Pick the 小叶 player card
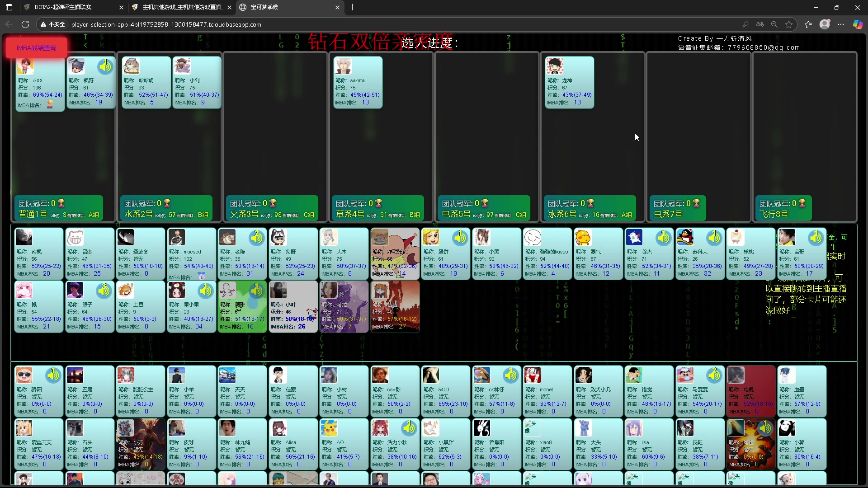The height and width of the screenshot is (488, 868). (293, 307)
